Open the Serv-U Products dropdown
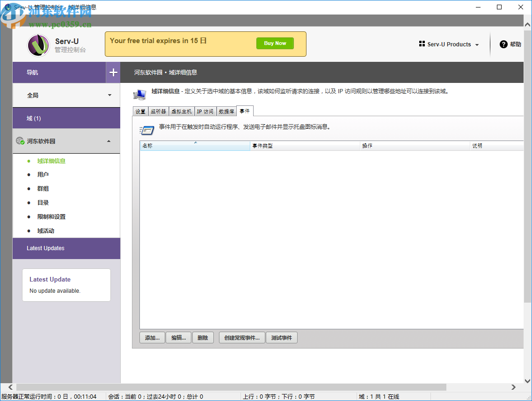The width and height of the screenshot is (532, 401). (x=449, y=44)
